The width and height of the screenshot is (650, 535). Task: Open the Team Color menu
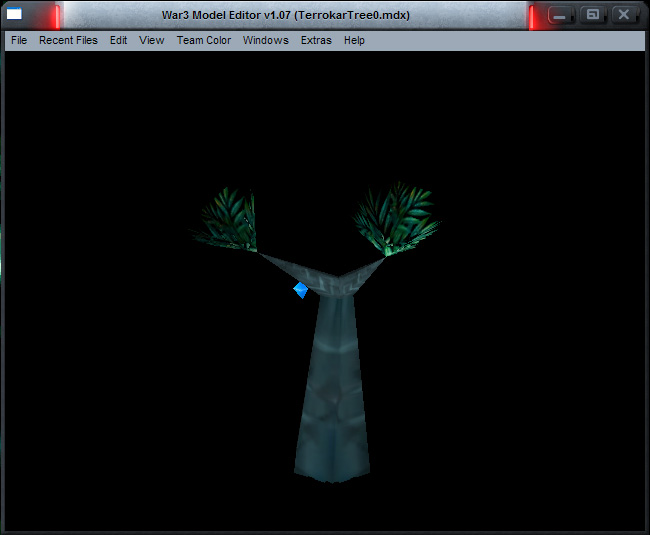pyautogui.click(x=204, y=40)
